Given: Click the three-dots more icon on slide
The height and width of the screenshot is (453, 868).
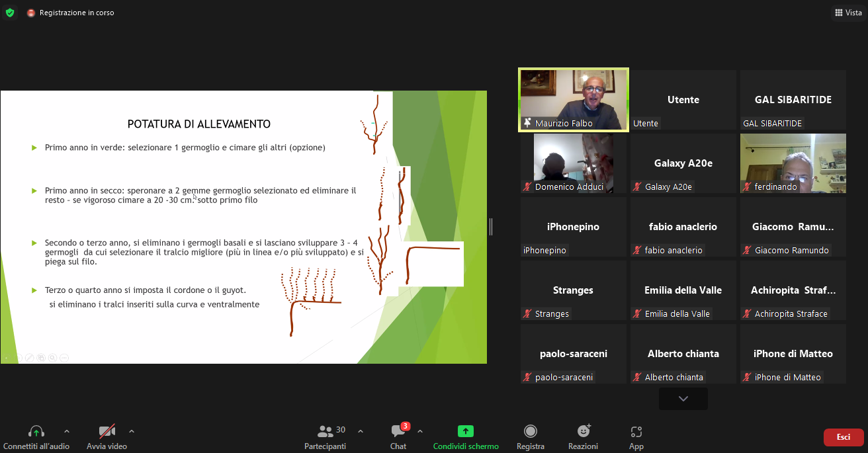Looking at the screenshot, I should click(64, 358).
